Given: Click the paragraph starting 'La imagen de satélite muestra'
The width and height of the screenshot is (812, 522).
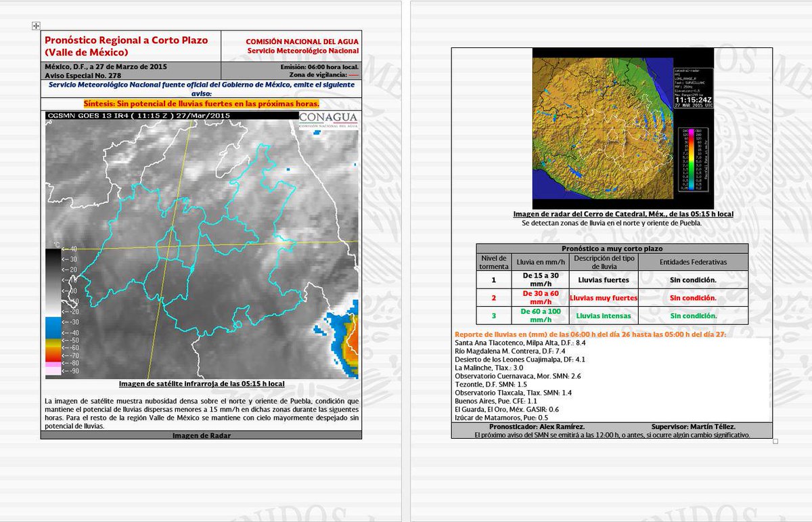Looking at the screenshot, I should 201,414.
